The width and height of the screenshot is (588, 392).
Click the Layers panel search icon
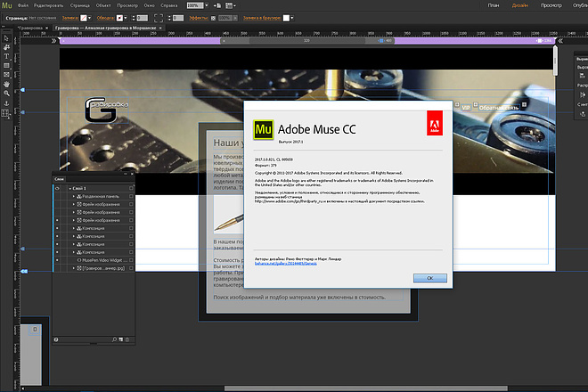114,339
